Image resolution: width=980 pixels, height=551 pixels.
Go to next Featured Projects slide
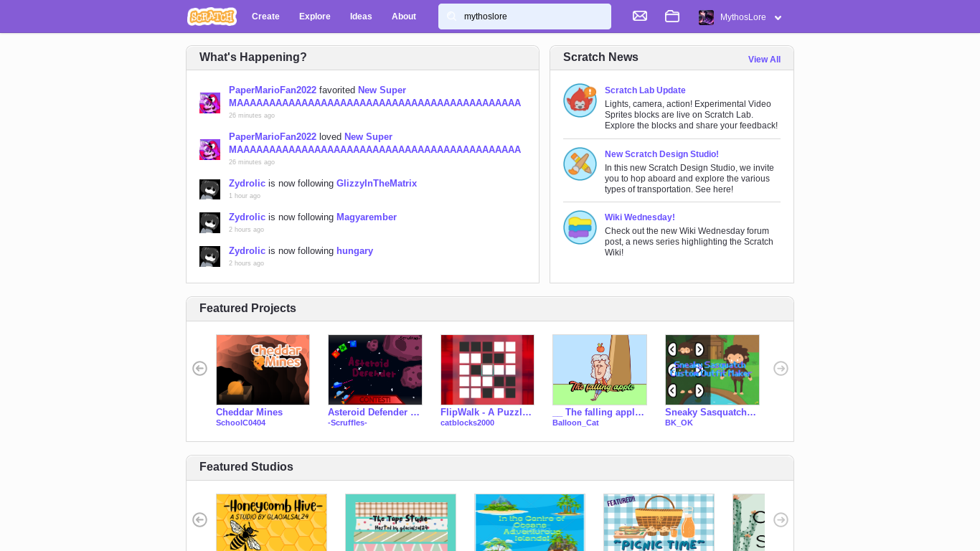[781, 368]
